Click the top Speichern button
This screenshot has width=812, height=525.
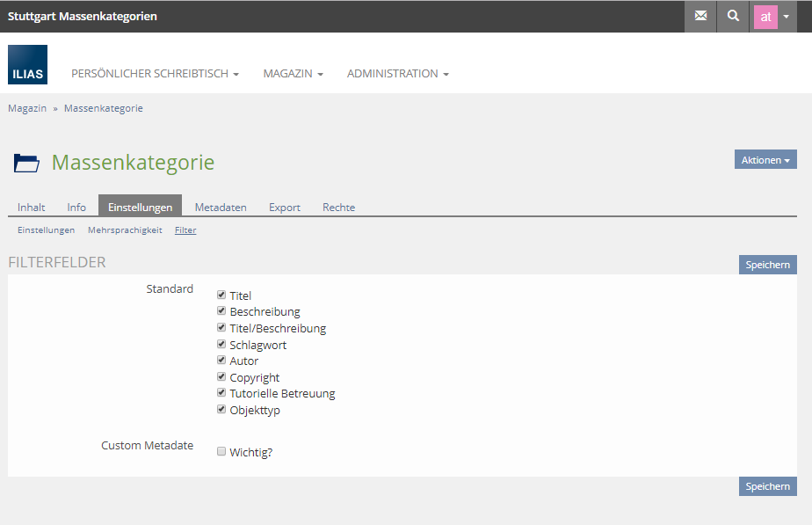767,265
